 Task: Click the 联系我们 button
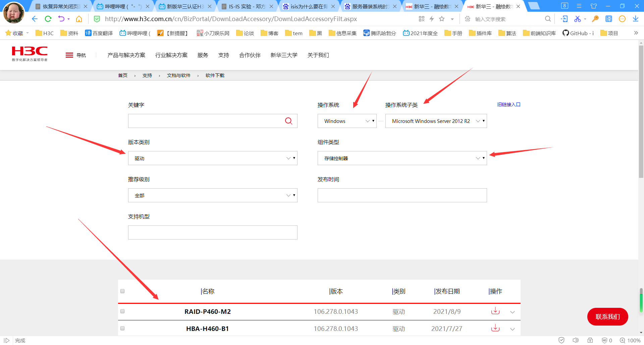607,317
